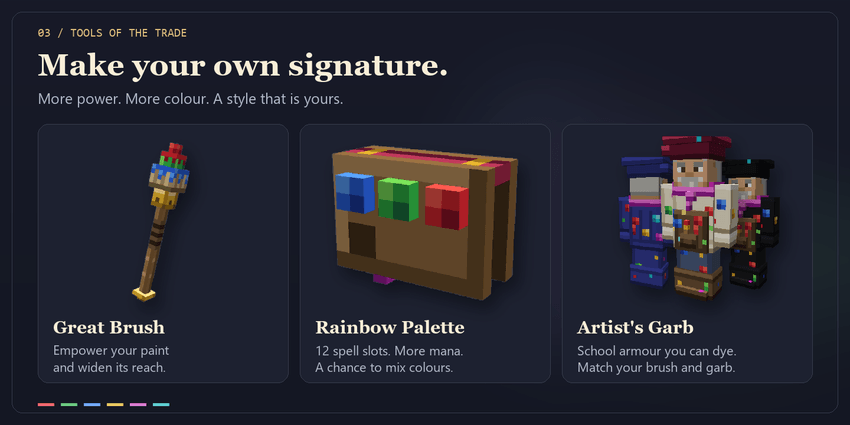The height and width of the screenshot is (425, 850).
Task: Click the artist figure in black garb
Action: pyautogui.click(x=752, y=222)
